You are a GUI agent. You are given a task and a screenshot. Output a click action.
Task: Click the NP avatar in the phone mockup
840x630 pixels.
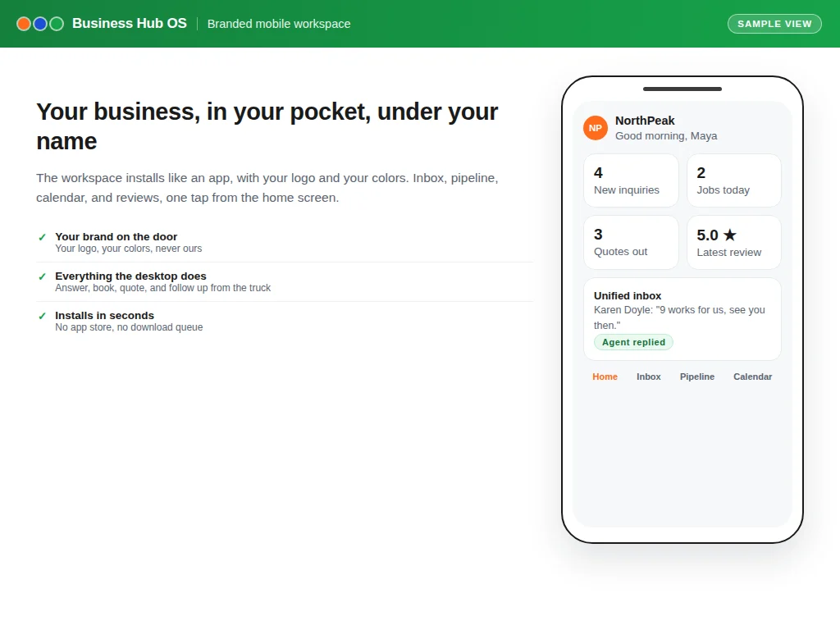[x=596, y=128]
